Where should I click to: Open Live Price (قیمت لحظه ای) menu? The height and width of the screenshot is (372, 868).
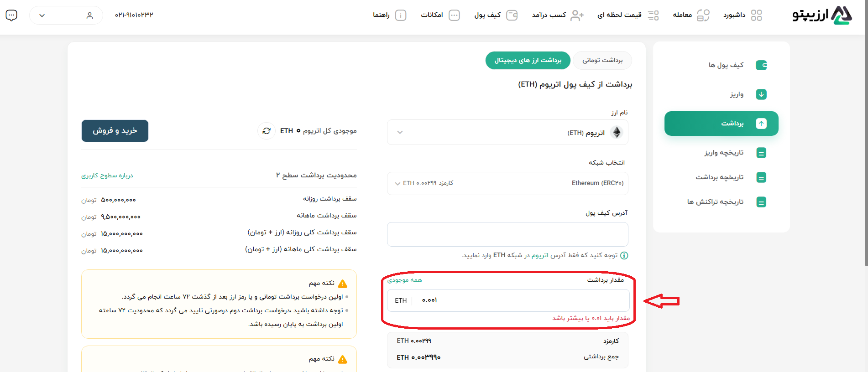(619, 15)
